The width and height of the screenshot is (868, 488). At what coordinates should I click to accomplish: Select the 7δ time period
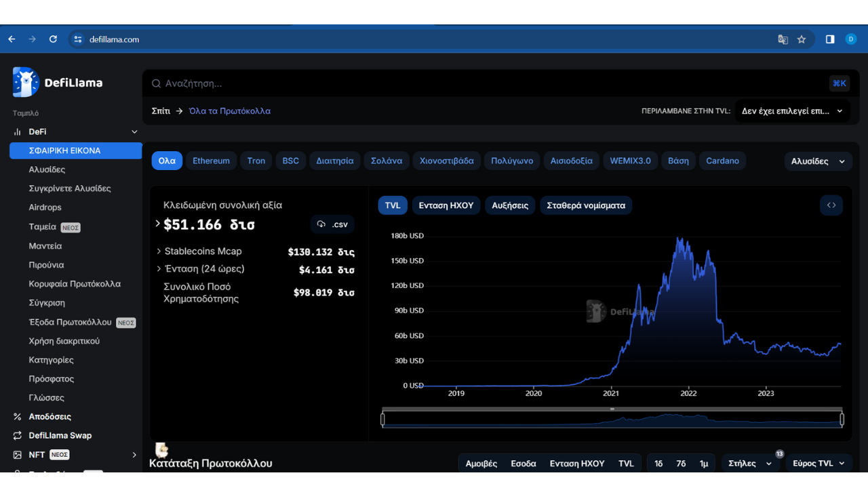click(x=681, y=464)
